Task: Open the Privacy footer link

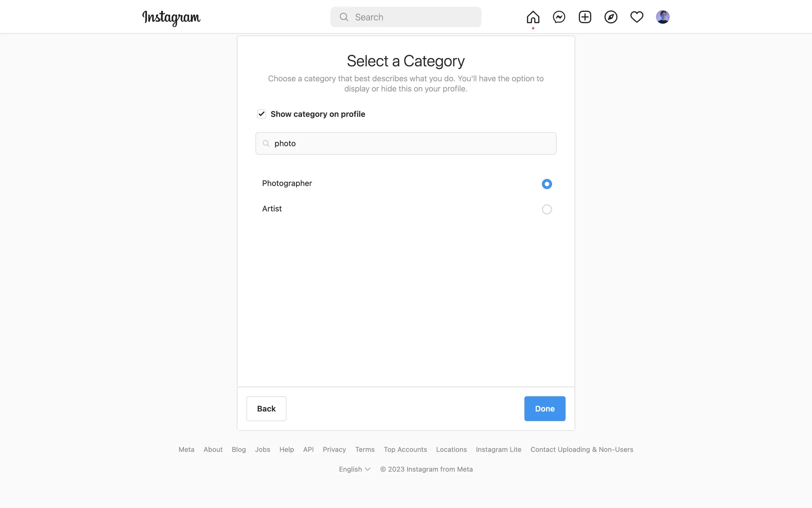Action: (x=334, y=450)
